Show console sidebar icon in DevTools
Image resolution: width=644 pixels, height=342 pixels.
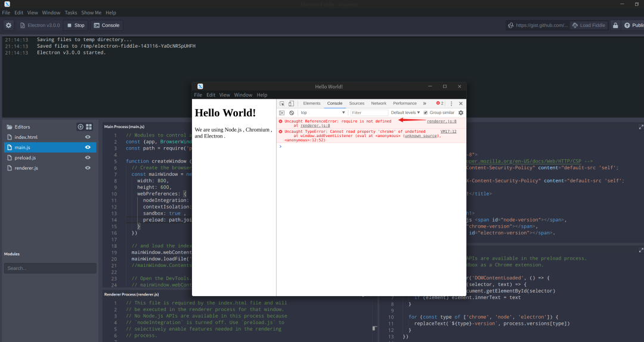pos(281,113)
